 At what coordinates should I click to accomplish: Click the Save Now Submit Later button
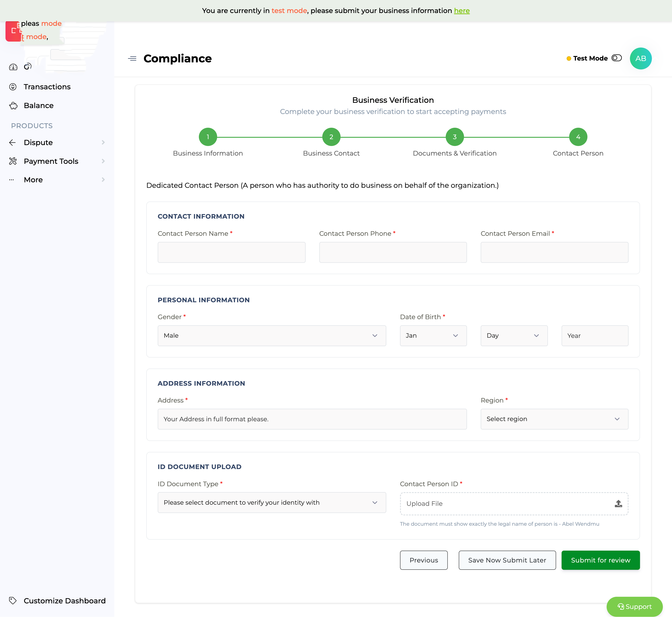pos(507,560)
